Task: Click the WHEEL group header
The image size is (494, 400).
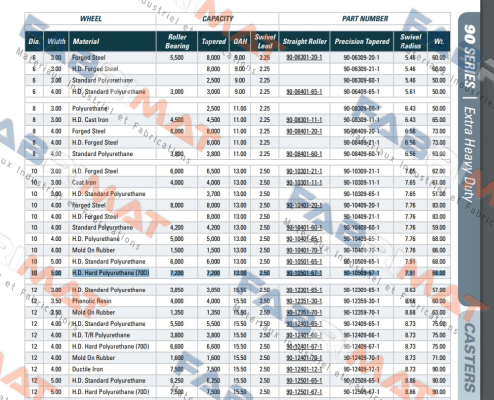Action: coord(91,19)
